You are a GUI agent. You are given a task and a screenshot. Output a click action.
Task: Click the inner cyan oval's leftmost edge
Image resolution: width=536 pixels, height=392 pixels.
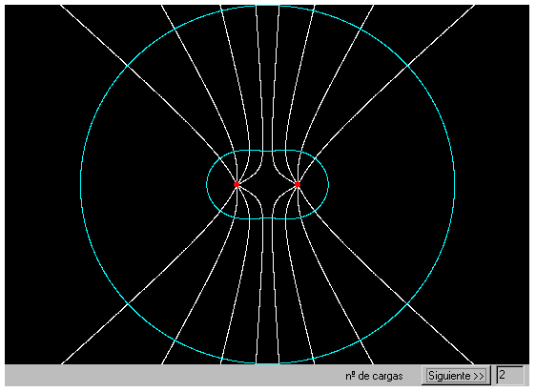[x=207, y=184]
